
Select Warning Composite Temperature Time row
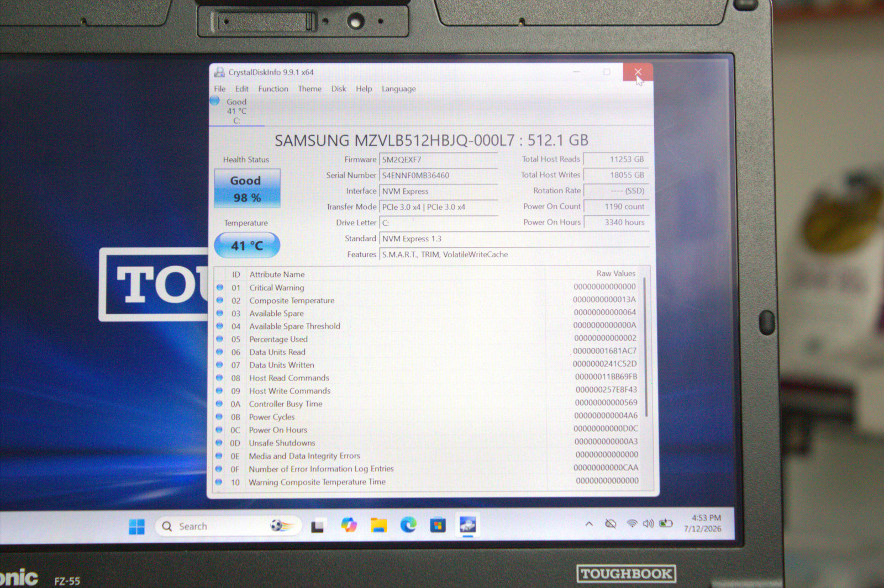(x=428, y=482)
